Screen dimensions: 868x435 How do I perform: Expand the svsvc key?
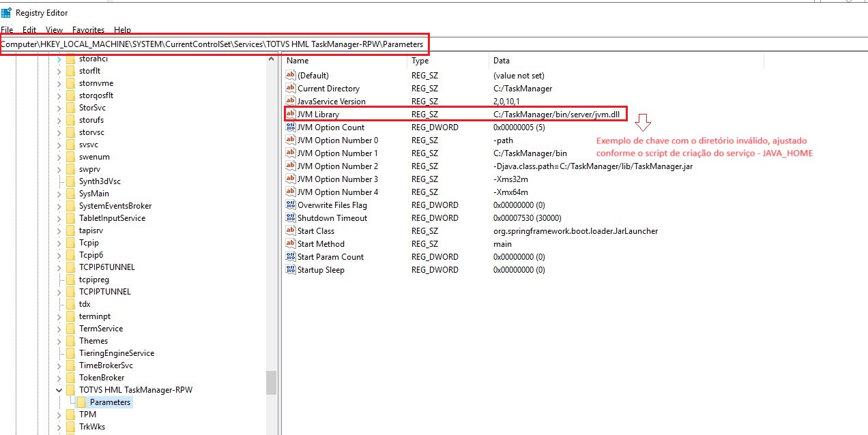(x=59, y=145)
